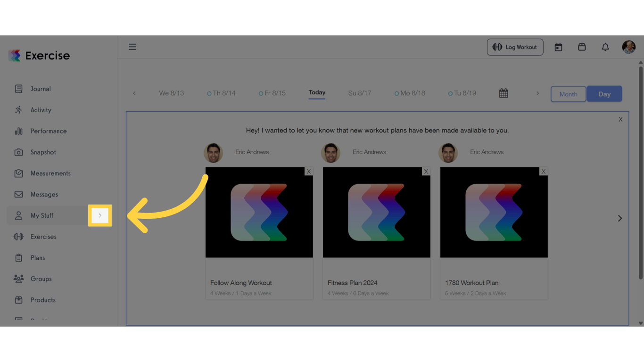Viewport: 644px width, 362px height.
Task: Select the Today tab
Action: [x=316, y=93]
